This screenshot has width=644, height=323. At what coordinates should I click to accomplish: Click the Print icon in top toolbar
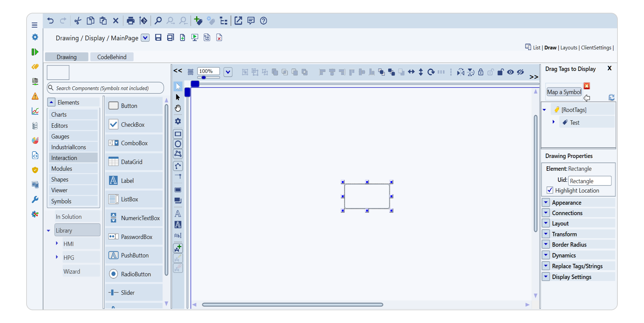coord(130,21)
